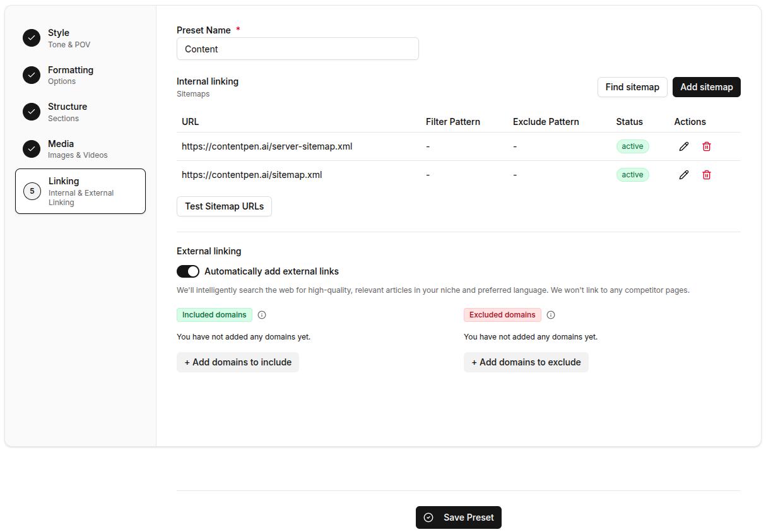The image size is (766, 532).
Task: Click the info icon beside Excluded domains
Action: [551, 314]
